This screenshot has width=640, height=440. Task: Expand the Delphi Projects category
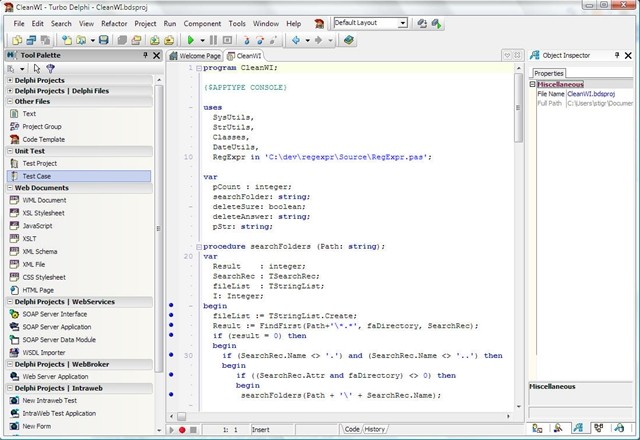click(x=9, y=80)
